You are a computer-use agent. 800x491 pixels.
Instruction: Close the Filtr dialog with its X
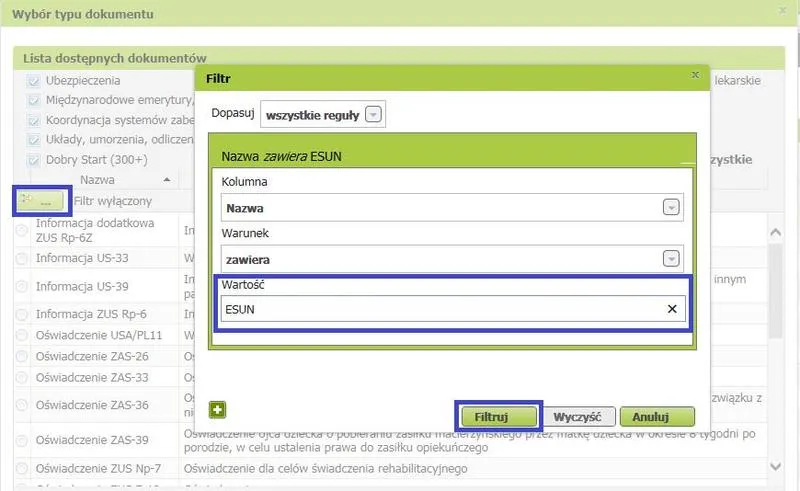click(695, 75)
